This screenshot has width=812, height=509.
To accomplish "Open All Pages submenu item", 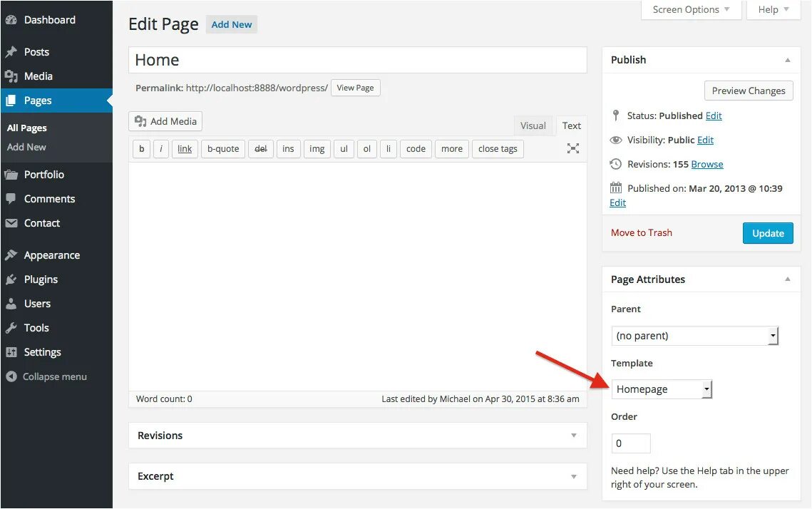I will pos(27,128).
